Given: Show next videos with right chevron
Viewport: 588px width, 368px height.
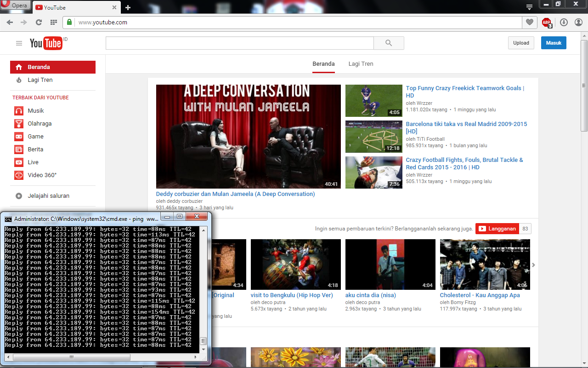Looking at the screenshot, I should click(x=534, y=265).
